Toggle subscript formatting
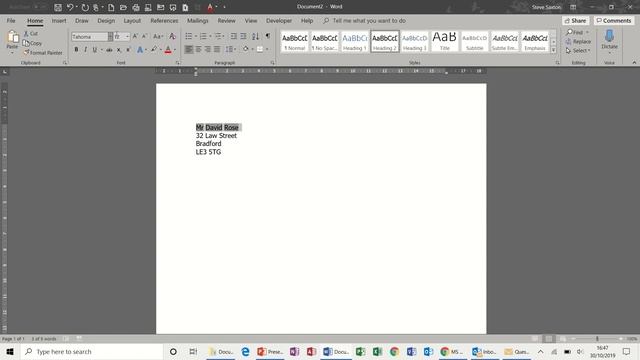Image resolution: width=640 pixels, height=360 pixels. pyautogui.click(x=119, y=50)
